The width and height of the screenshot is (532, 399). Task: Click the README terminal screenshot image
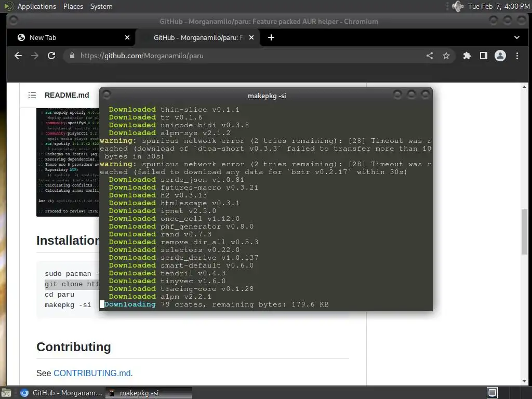(x=68, y=162)
